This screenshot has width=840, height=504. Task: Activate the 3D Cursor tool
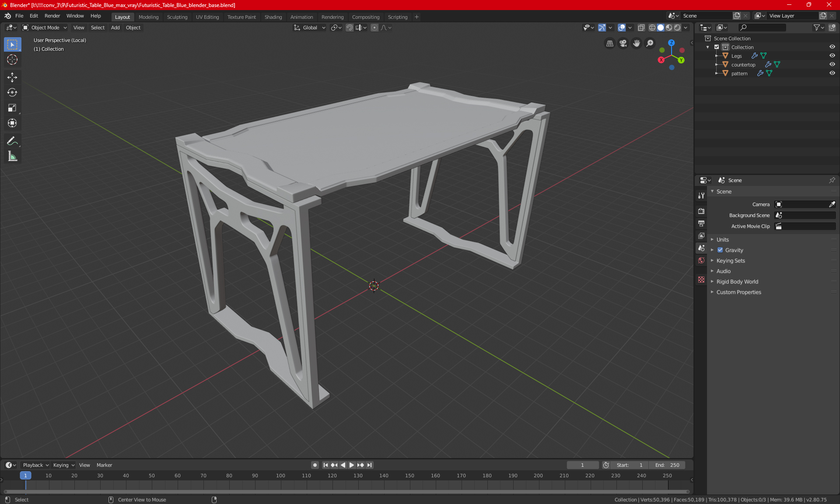pos(12,60)
